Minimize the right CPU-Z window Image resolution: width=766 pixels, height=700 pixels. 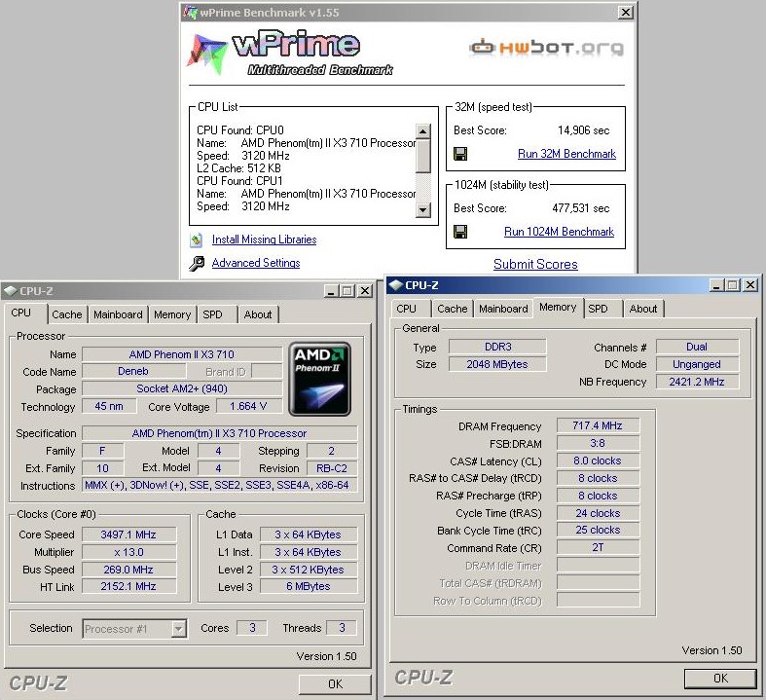(x=716, y=285)
